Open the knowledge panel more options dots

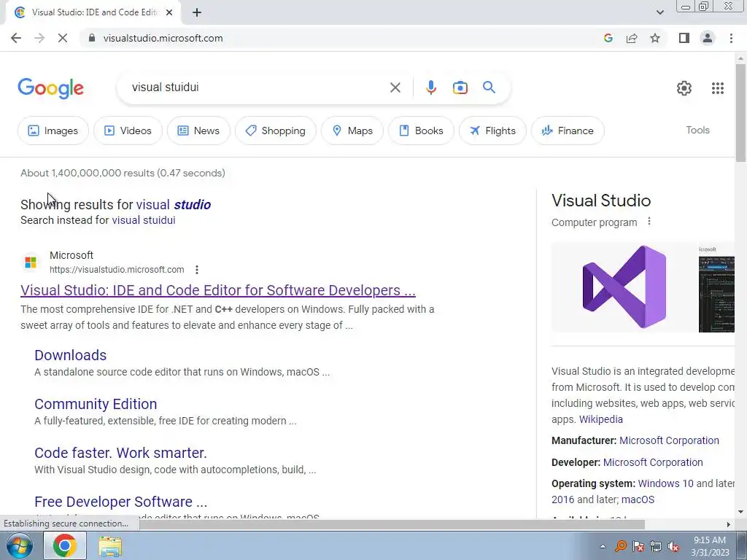click(649, 222)
